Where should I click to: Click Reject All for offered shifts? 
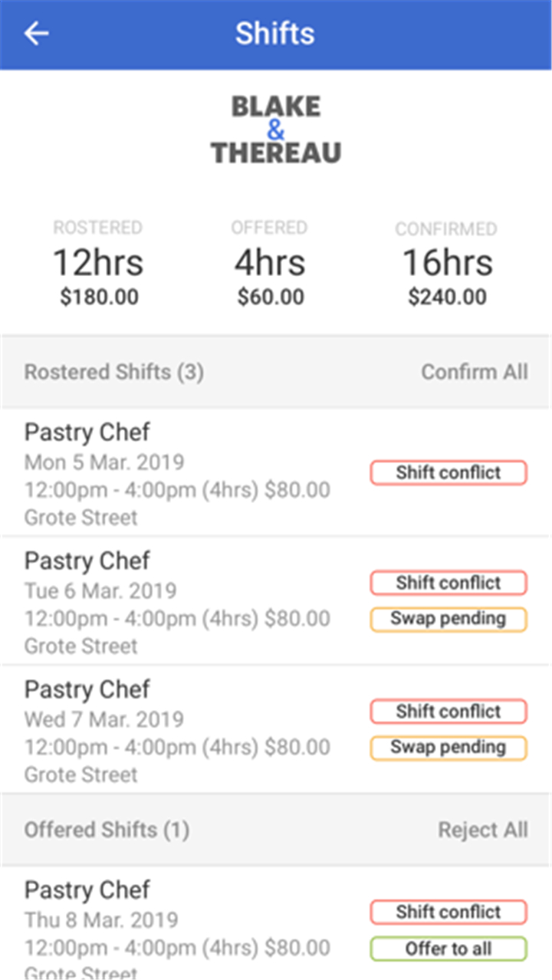[x=483, y=830]
